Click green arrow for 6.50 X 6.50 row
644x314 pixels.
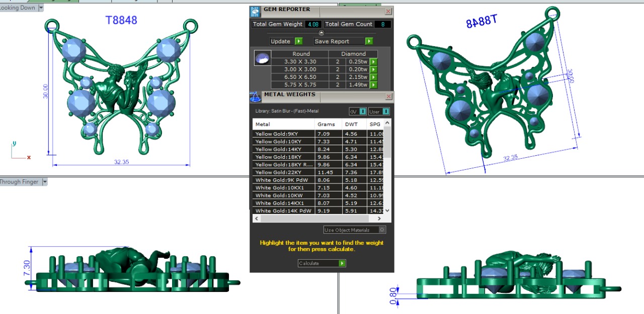click(x=373, y=77)
